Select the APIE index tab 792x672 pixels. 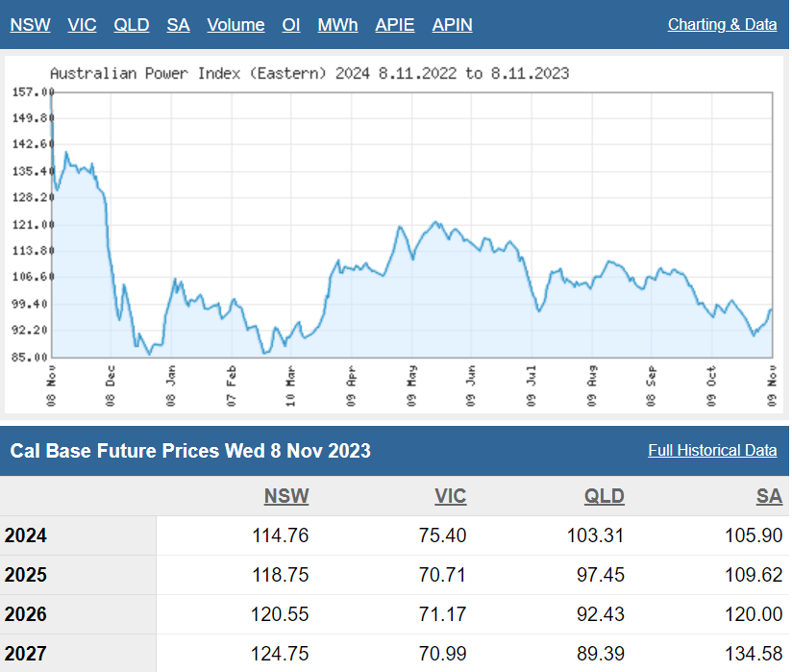pyautogui.click(x=395, y=25)
